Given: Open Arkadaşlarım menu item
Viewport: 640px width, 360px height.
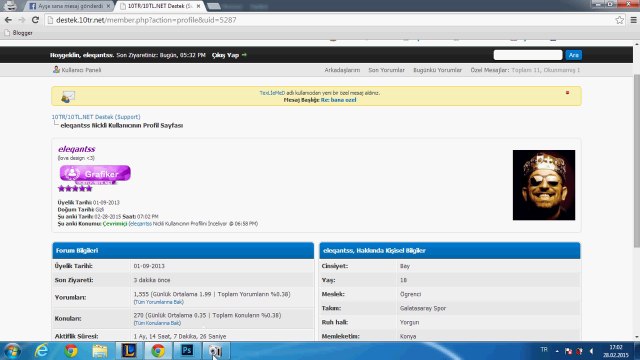Looking at the screenshot, I should (342, 70).
